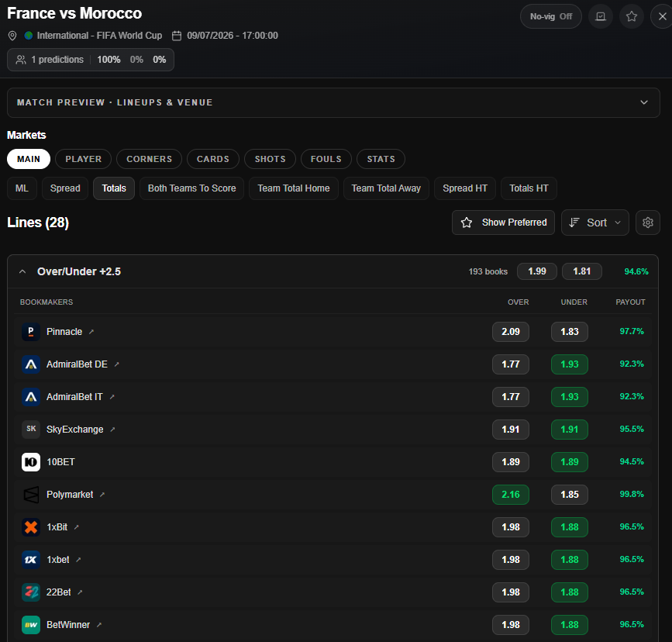Image resolution: width=672 pixels, height=642 pixels.
Task: Click the 22Bet logo icon
Action: 31,592
